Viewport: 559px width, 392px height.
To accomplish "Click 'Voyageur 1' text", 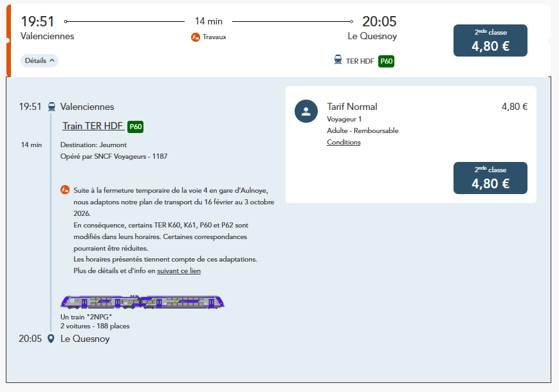I will point(344,119).
